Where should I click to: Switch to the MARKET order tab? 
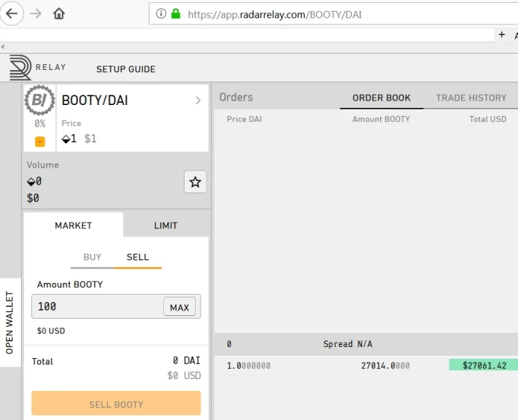[x=74, y=225]
